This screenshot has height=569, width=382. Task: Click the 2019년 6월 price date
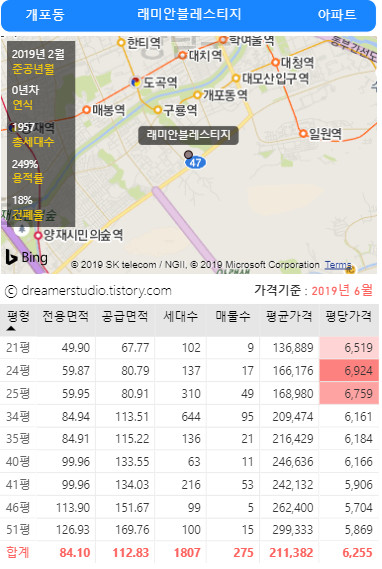click(342, 290)
